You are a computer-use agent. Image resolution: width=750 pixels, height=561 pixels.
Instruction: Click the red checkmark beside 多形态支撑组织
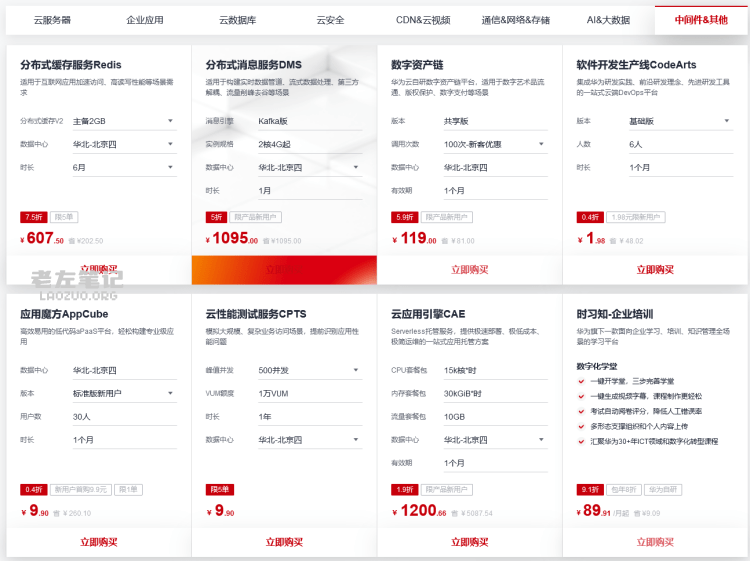(581, 425)
